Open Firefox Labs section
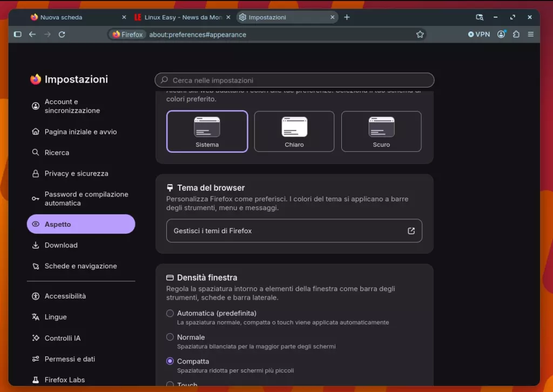 (x=81, y=380)
